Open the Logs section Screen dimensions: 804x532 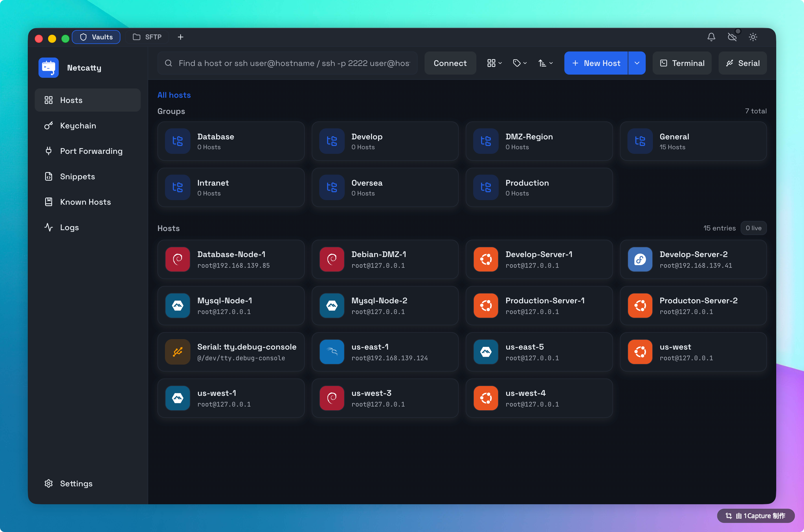(x=69, y=227)
